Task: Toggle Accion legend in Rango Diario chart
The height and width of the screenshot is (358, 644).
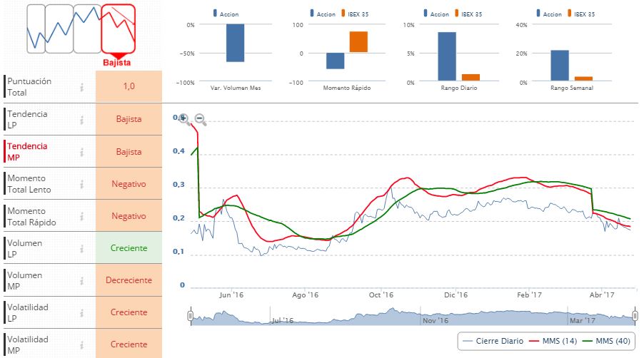Action: [x=436, y=14]
